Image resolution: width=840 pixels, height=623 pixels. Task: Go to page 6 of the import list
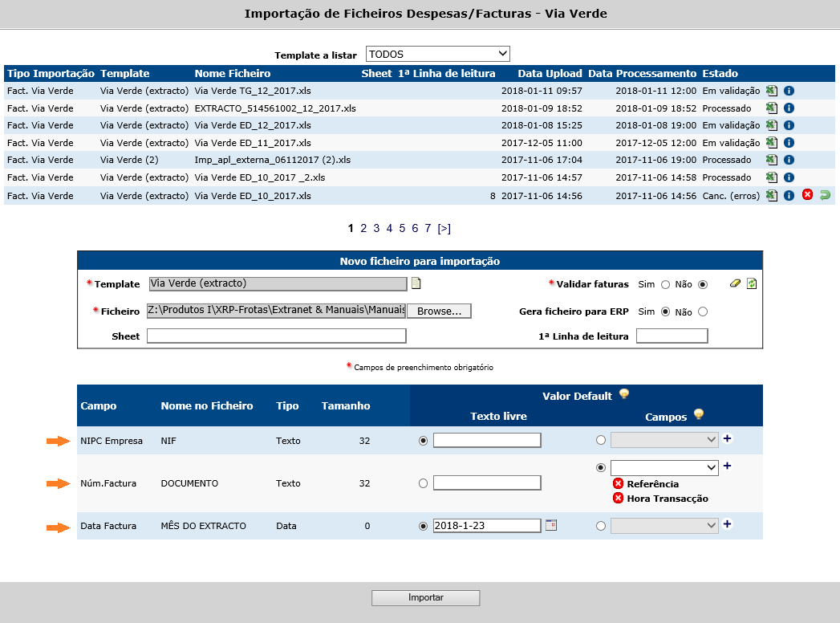(x=415, y=228)
